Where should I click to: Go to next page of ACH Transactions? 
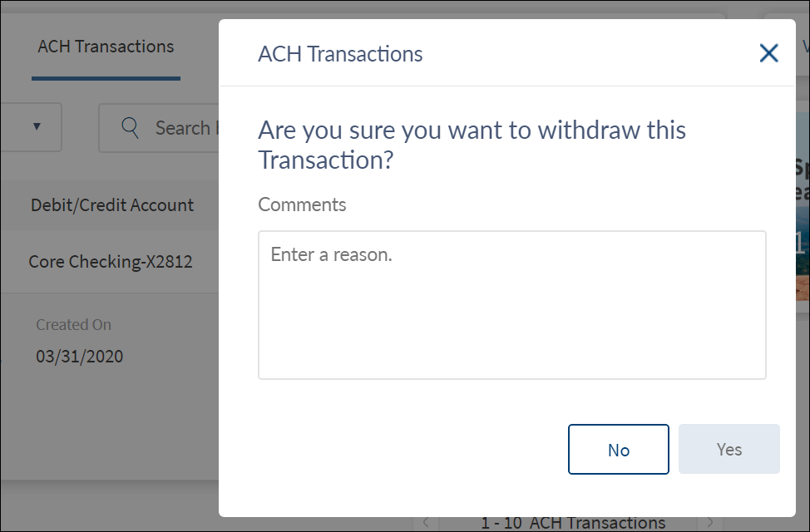point(709,523)
